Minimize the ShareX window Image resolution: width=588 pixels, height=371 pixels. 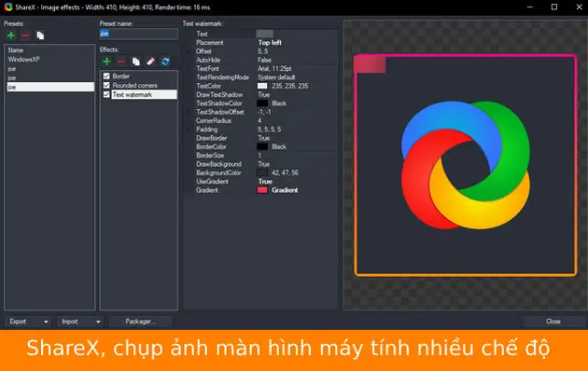click(530, 7)
